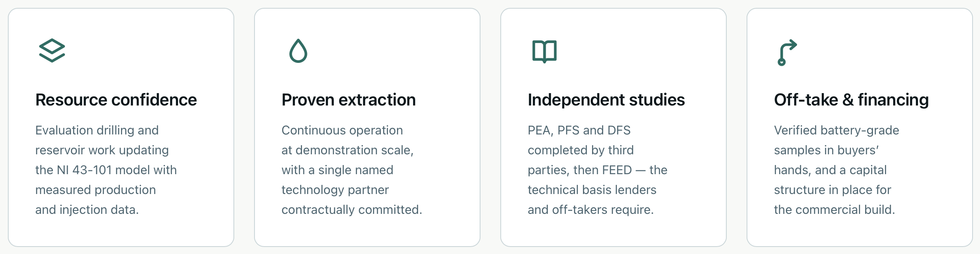
Task: Click the PEA, PFS and DFS paragraph
Action: [597, 170]
